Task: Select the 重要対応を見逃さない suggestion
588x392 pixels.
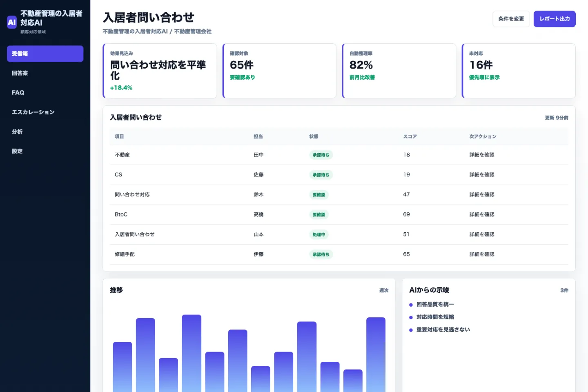Action: coord(443,330)
